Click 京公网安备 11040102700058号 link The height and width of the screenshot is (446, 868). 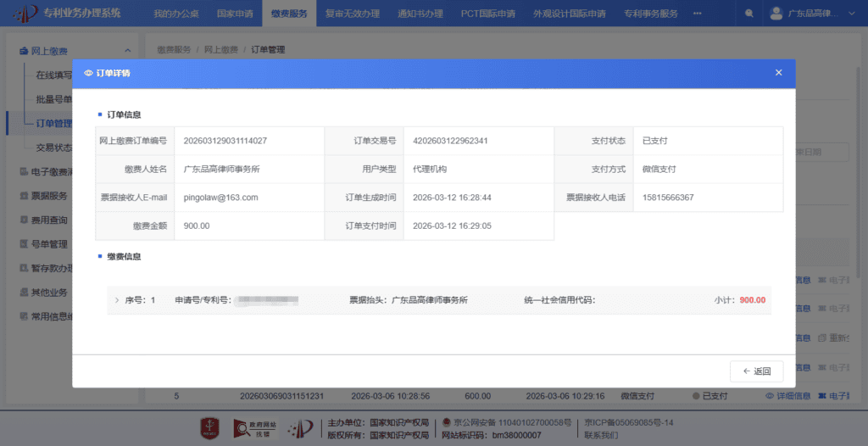pos(507,423)
